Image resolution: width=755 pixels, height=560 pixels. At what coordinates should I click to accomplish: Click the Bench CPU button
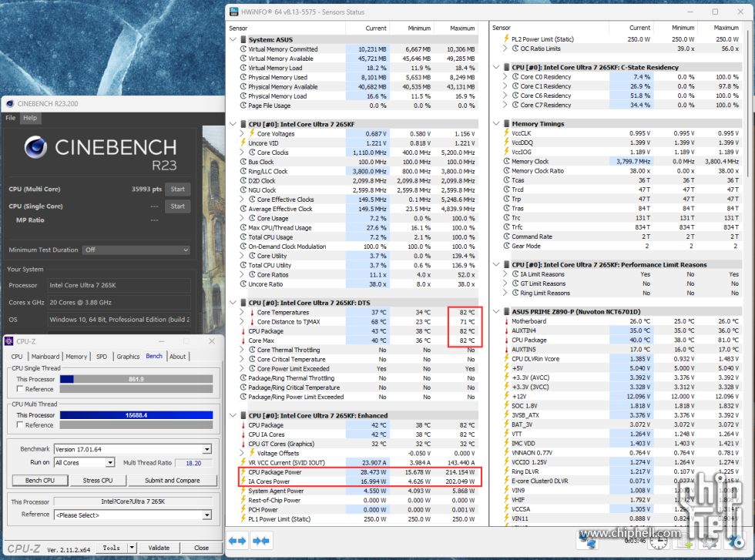click(40, 481)
